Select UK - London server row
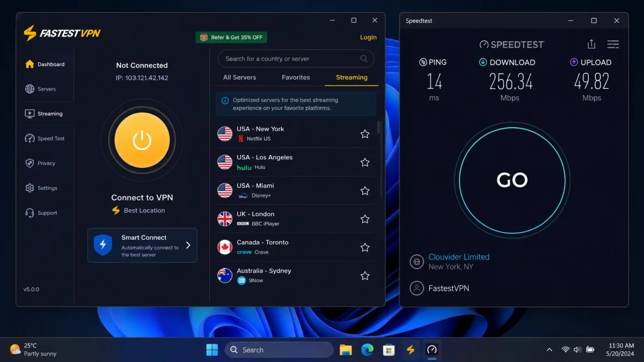 coord(295,219)
